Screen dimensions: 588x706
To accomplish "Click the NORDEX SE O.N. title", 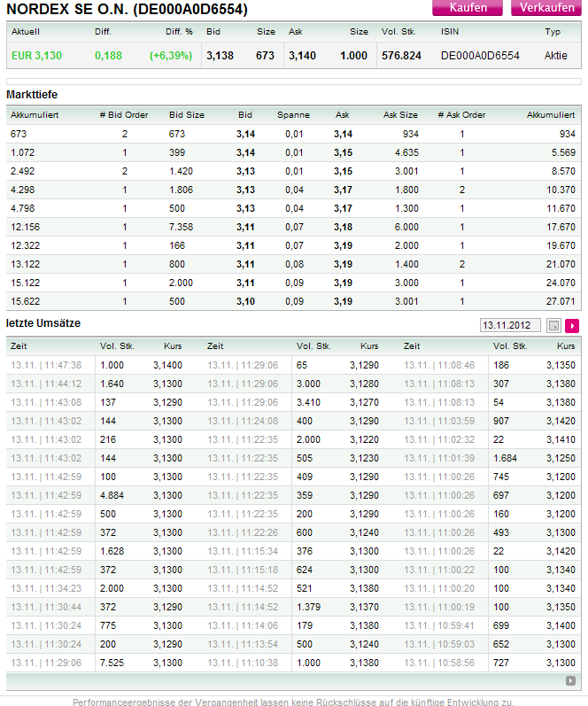I will (128, 10).
